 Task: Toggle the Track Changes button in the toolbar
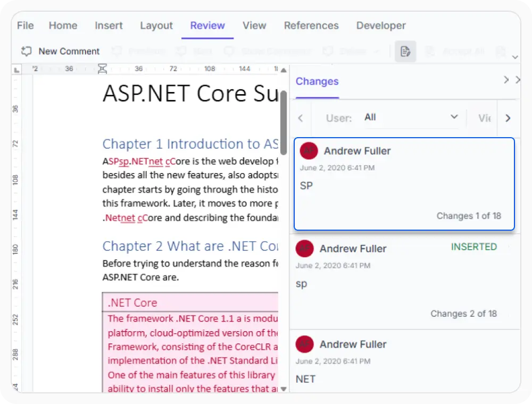[x=405, y=52]
